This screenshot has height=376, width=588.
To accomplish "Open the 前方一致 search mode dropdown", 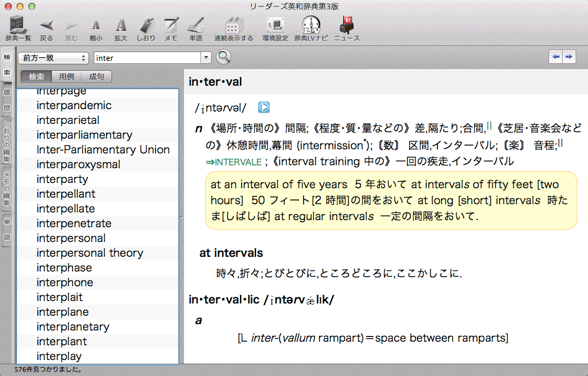I will click(x=53, y=58).
